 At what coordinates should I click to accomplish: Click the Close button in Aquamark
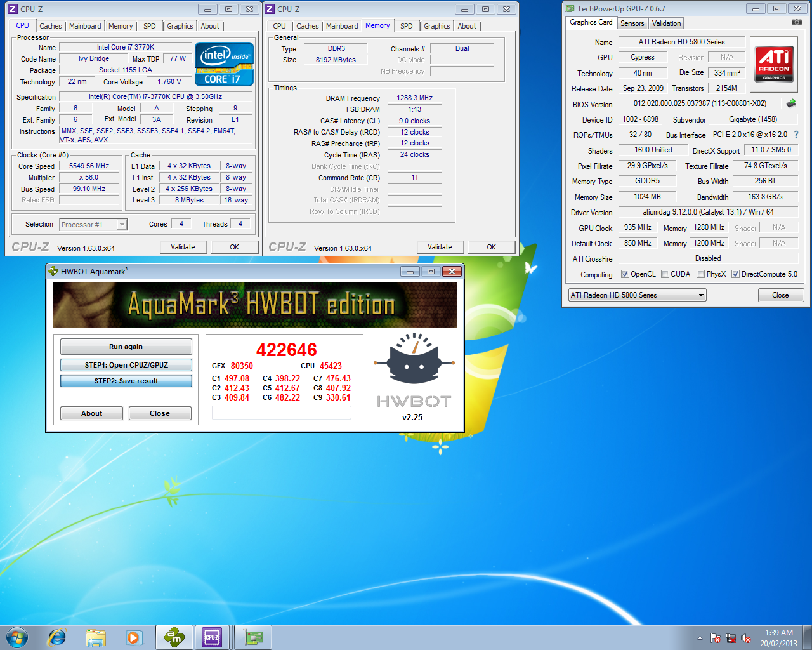(x=160, y=413)
